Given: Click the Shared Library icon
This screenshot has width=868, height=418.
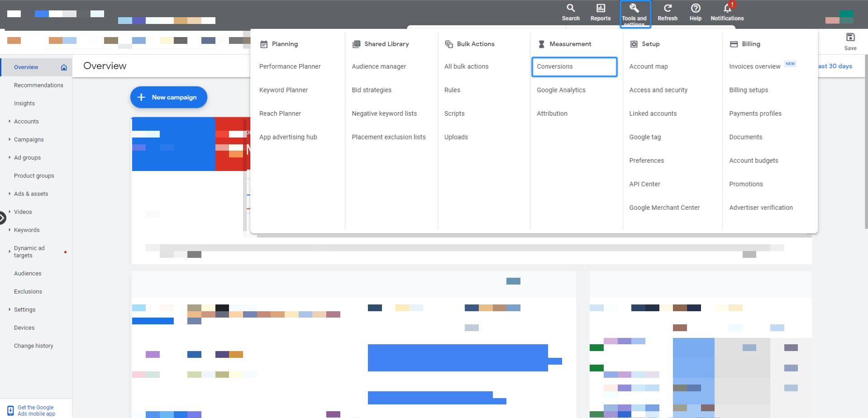Looking at the screenshot, I should point(356,44).
